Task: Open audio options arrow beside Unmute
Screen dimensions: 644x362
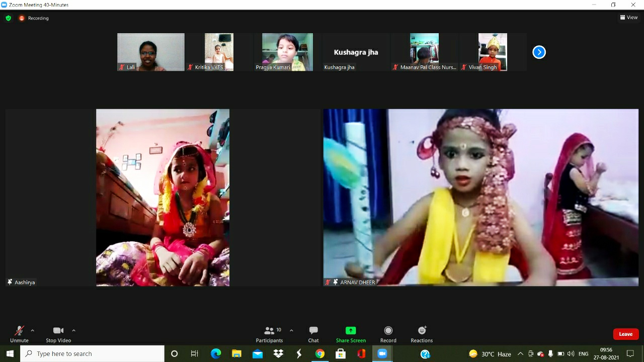Action: point(33,330)
